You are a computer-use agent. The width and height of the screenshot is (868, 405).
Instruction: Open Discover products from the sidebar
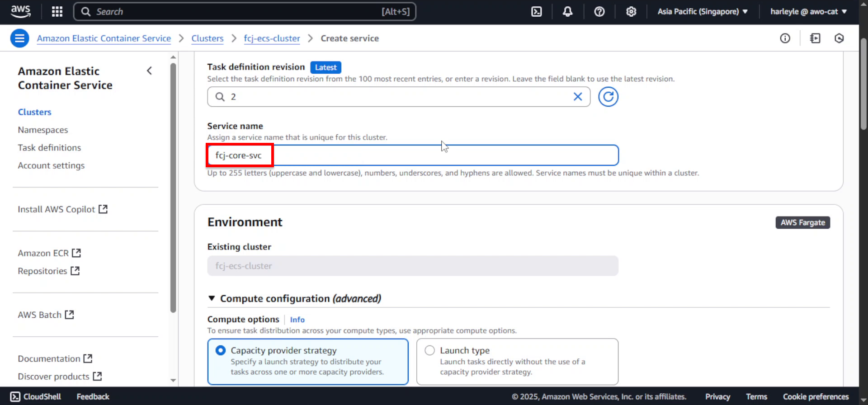[x=53, y=377]
